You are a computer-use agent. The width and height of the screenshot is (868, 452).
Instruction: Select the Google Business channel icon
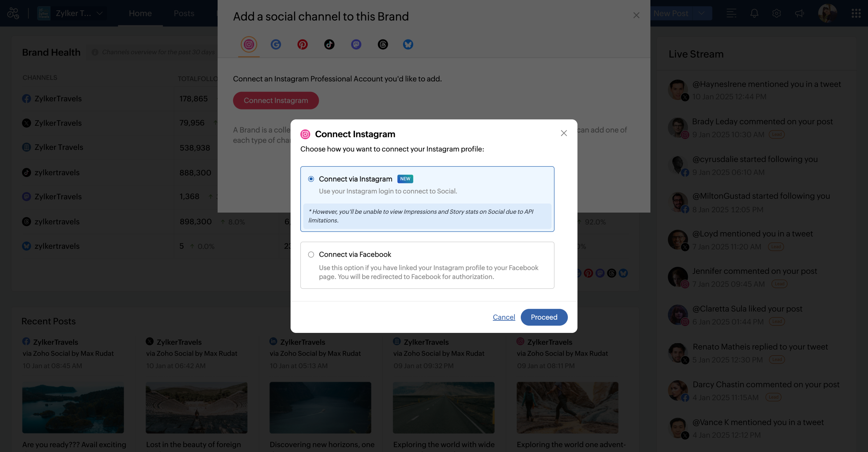(x=276, y=44)
